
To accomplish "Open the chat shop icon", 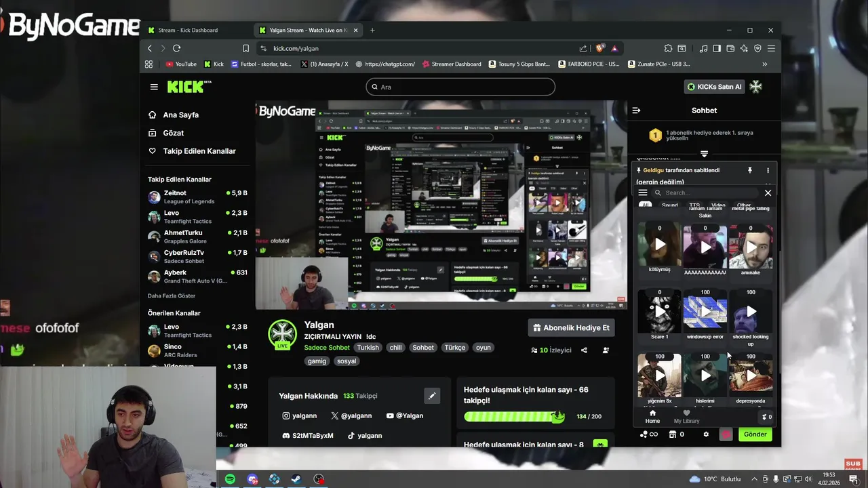I will (673, 434).
